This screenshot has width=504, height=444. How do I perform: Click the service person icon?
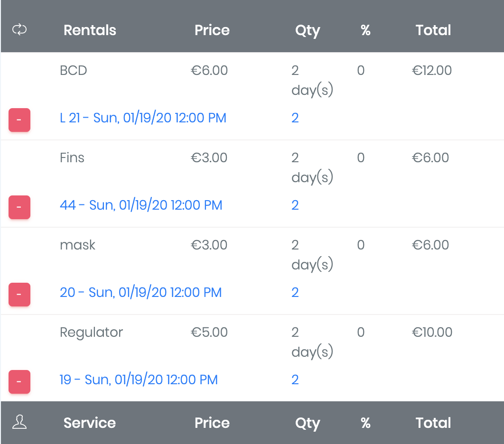click(x=19, y=422)
